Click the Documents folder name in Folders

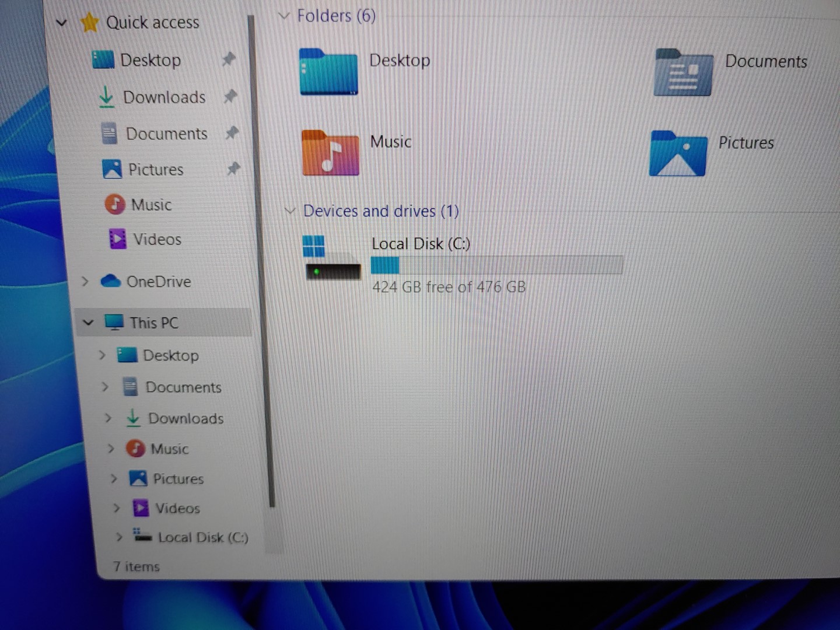pos(766,61)
